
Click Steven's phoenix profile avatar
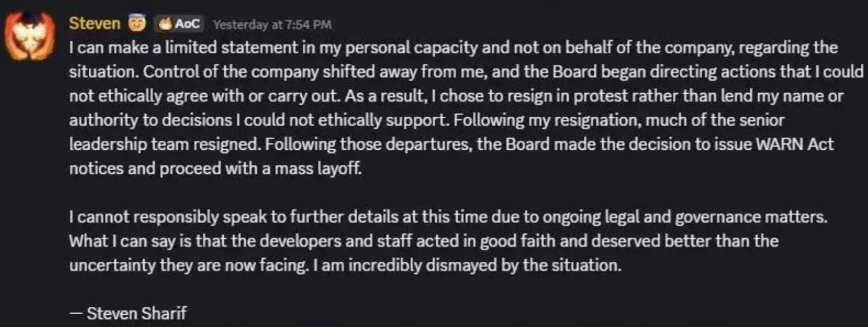click(x=29, y=37)
